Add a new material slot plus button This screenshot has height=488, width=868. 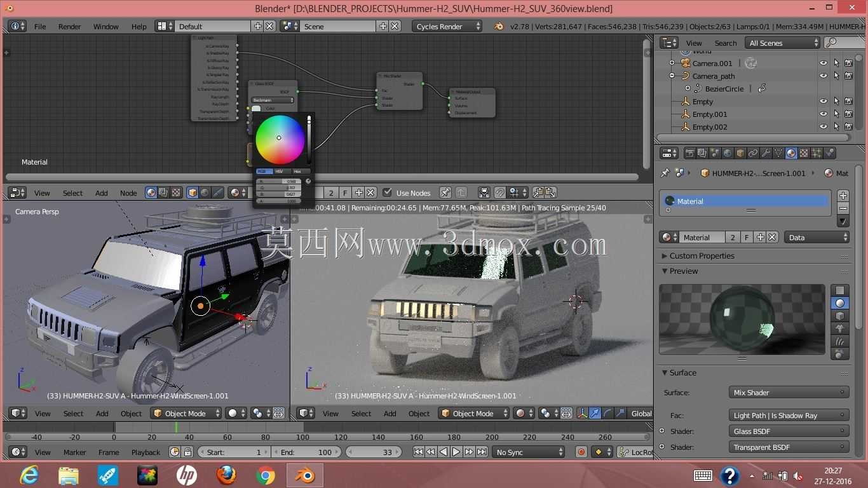[843, 196]
